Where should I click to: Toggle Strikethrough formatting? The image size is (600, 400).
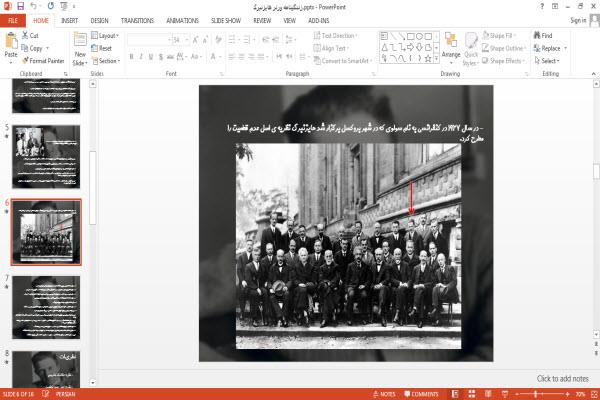170,57
